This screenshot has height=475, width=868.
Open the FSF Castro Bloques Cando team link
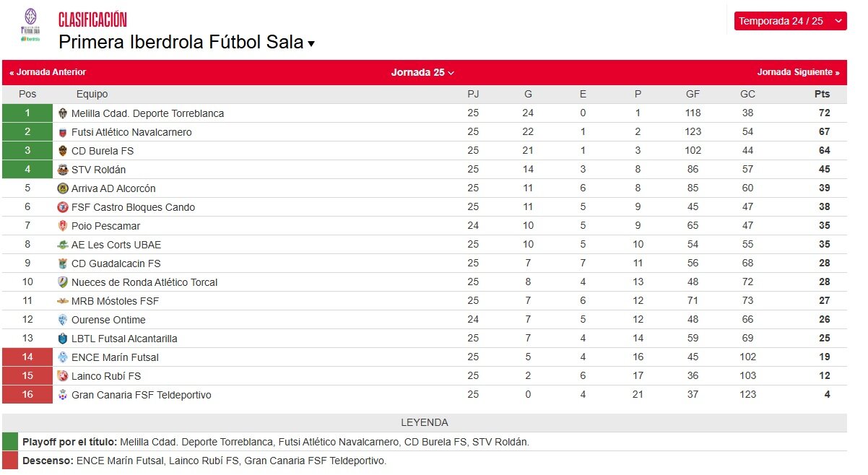[x=133, y=207]
